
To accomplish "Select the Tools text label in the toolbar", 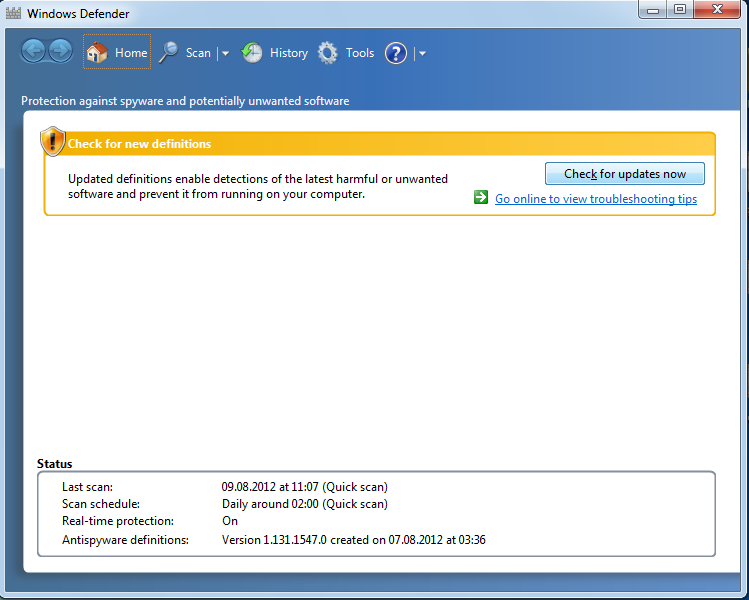I will (360, 53).
